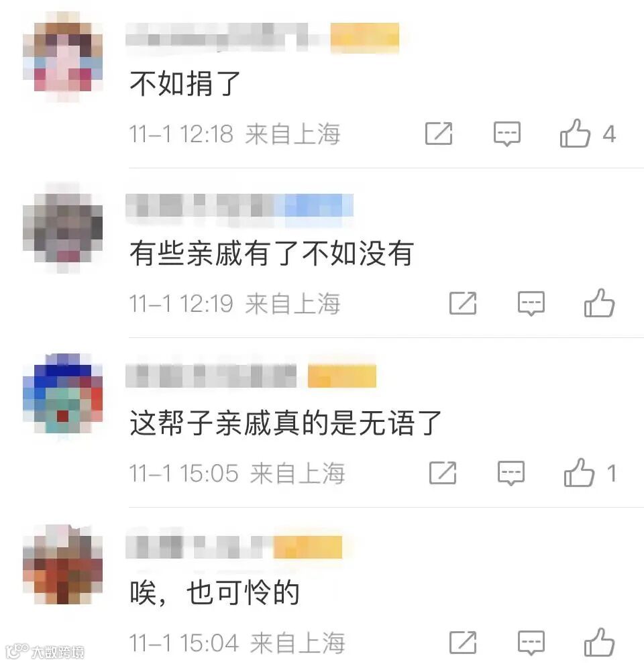644x664 pixels.
Task: Reply to comment '有些亲戚有了不如没有'
Action: click(531, 303)
